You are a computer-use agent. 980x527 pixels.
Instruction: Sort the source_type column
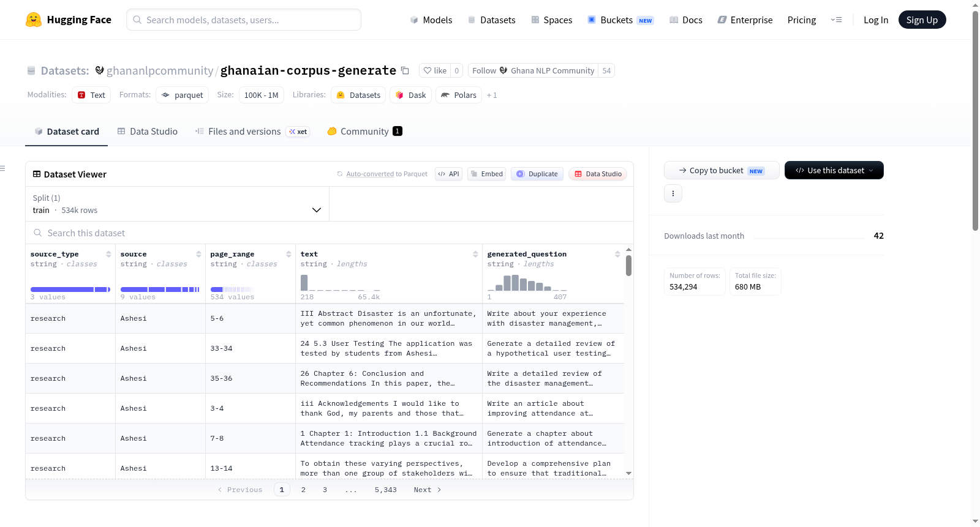pos(108,254)
